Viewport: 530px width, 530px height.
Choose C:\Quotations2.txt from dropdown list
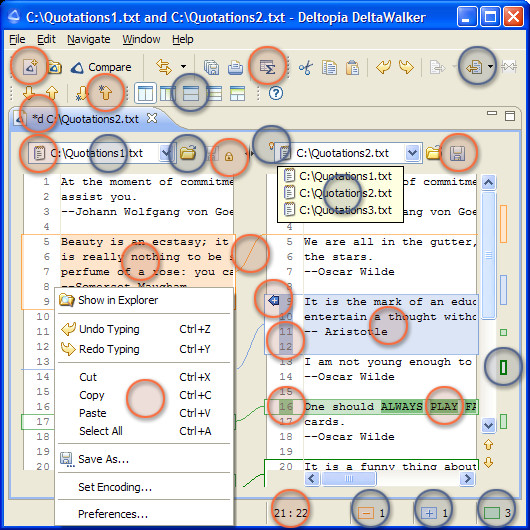(338, 193)
